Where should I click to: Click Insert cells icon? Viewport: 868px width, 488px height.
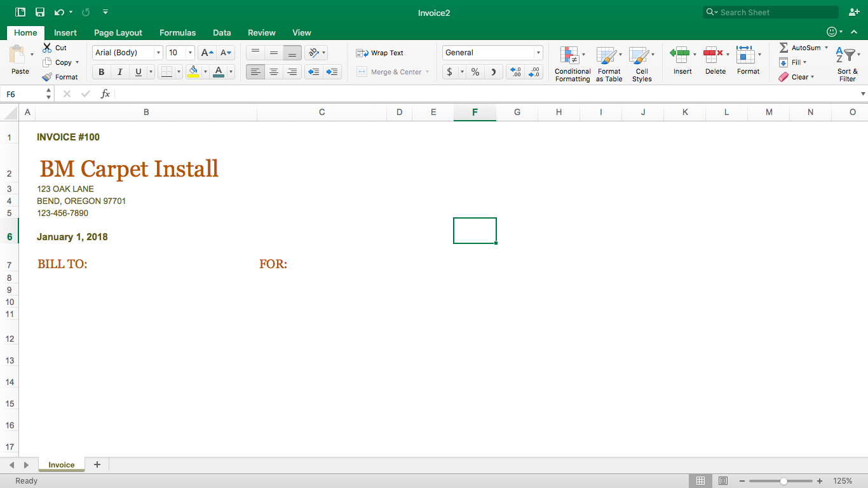click(x=680, y=55)
